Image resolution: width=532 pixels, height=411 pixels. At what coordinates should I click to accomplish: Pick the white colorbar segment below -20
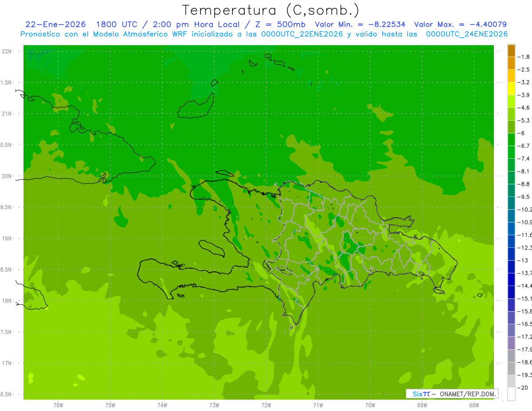coord(511,394)
